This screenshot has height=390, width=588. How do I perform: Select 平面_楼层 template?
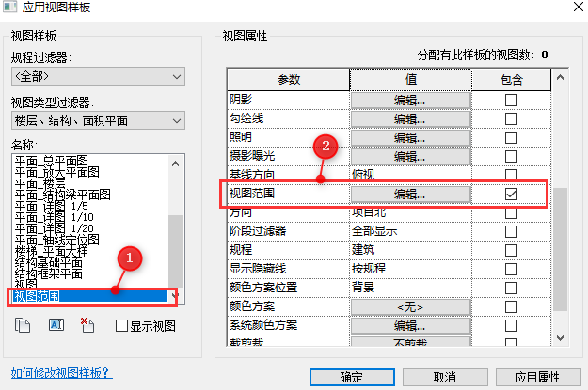[40, 183]
